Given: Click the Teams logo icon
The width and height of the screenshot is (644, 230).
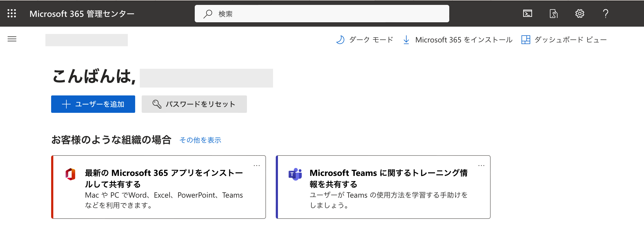Looking at the screenshot, I should 295,174.
